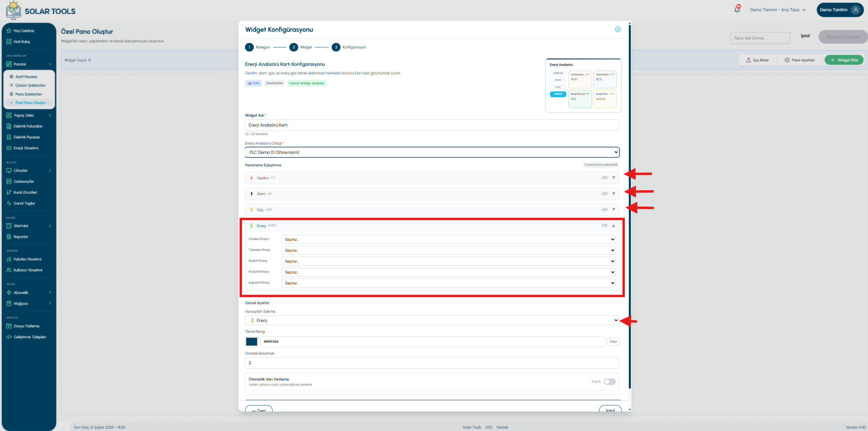Go to wizard step 2 Widget
This screenshot has height=431, width=868.
(x=301, y=47)
